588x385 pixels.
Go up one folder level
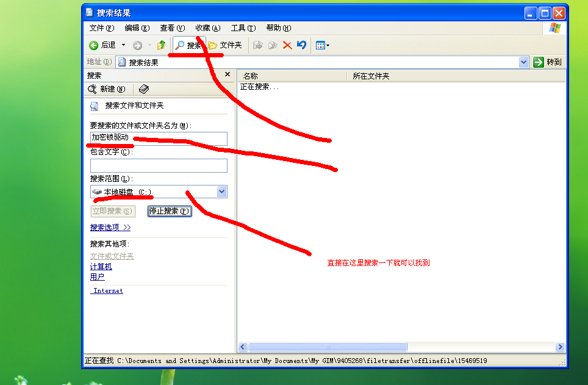[x=161, y=45]
